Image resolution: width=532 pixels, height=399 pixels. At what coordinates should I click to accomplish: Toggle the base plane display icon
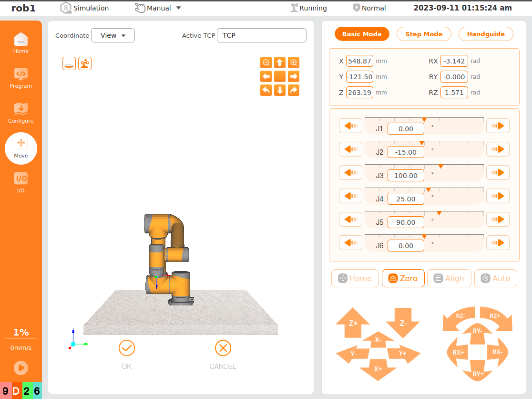[x=69, y=63]
